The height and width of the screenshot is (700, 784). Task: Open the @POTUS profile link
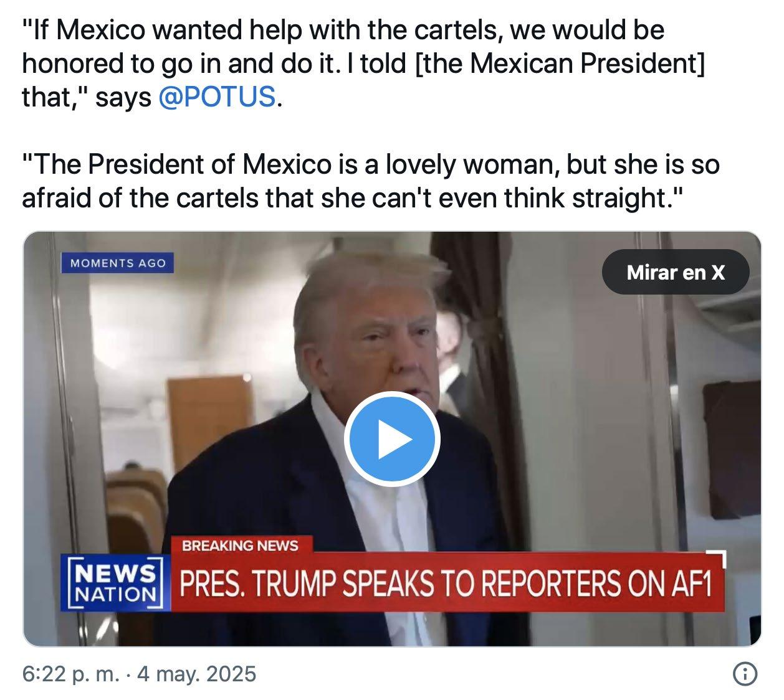click(216, 97)
